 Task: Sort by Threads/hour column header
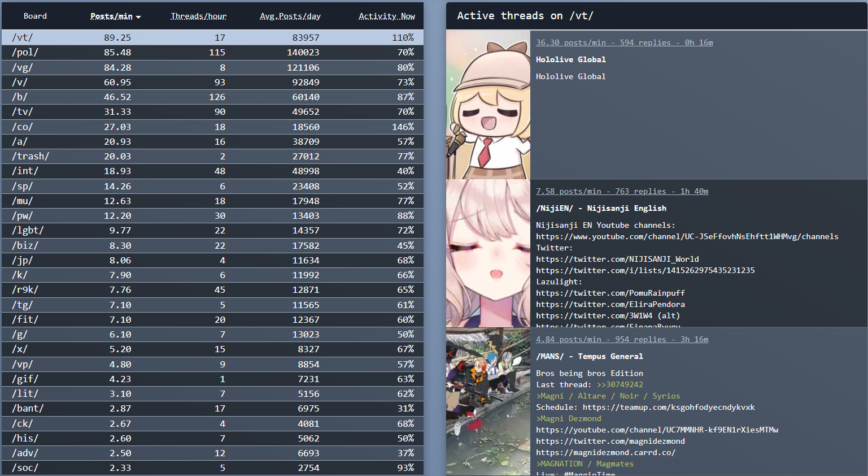pyautogui.click(x=198, y=16)
